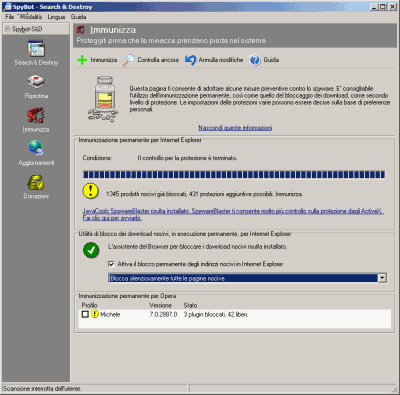The image size is (400, 395).
Task: Maximize the SpyBot window
Action: 382,7
